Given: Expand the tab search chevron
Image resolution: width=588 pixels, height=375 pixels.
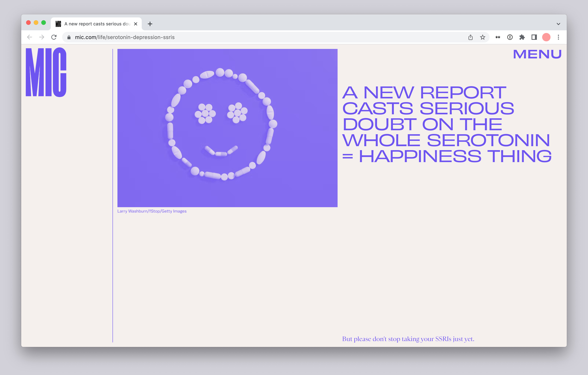Looking at the screenshot, I should (558, 24).
